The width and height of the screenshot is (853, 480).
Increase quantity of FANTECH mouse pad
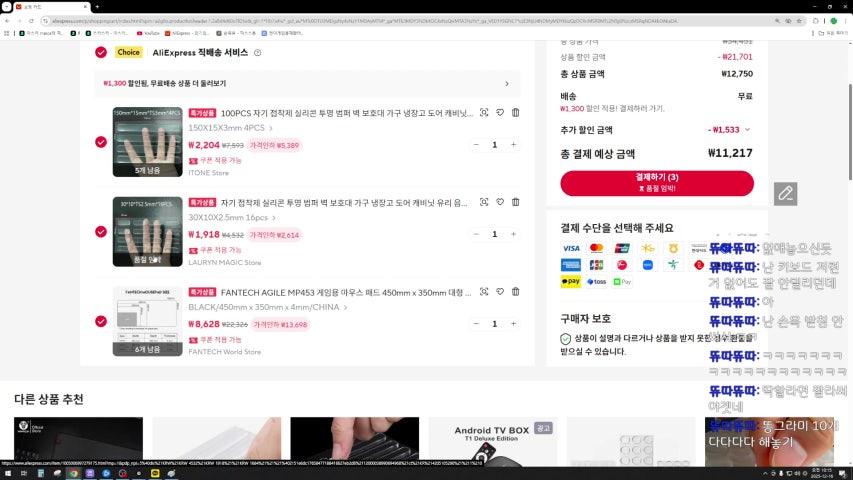click(513, 324)
